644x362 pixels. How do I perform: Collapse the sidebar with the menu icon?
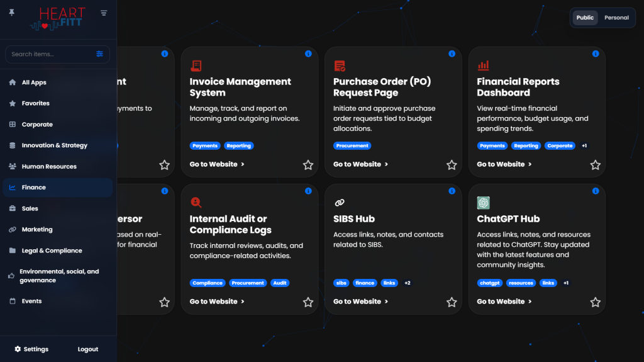104,13
